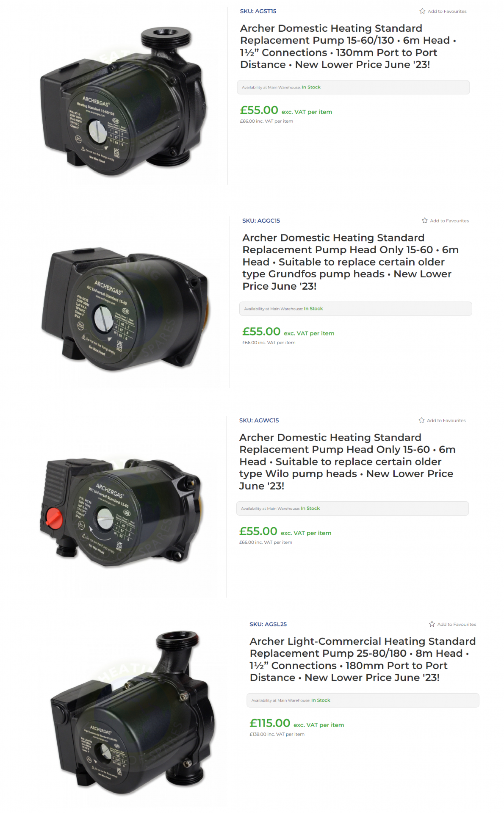Click the favourites star for SKU AGSL25

click(x=432, y=624)
